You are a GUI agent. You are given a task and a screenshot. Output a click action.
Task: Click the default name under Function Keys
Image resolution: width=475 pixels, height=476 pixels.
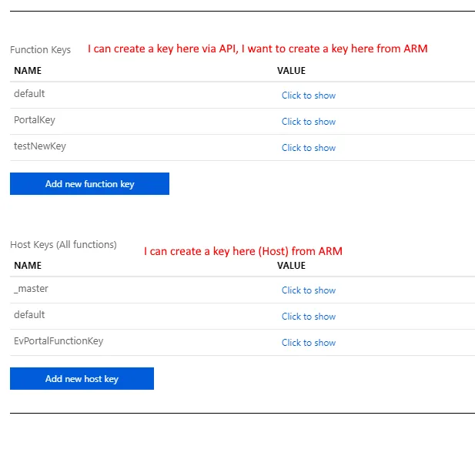[29, 93]
